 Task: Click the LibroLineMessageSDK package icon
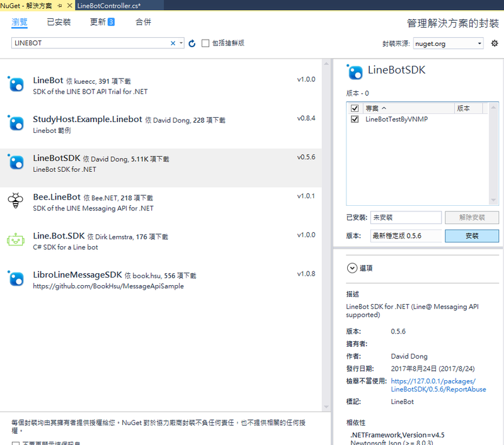[x=16, y=278]
